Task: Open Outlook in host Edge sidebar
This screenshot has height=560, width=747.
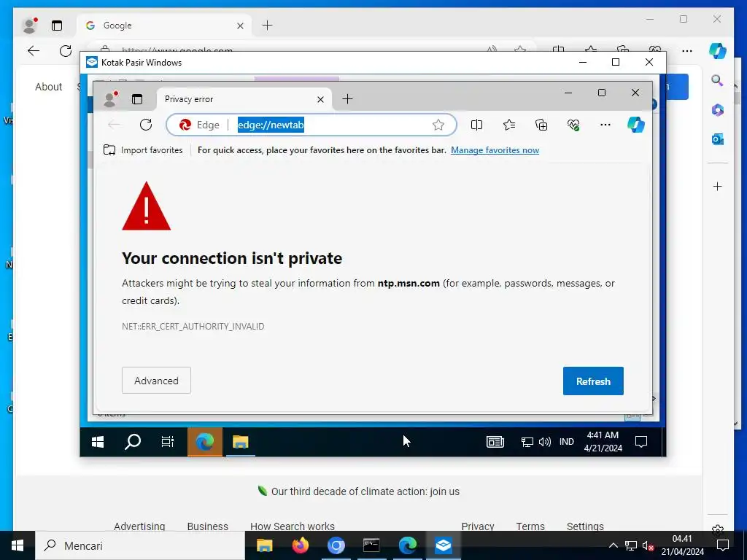Action: pyautogui.click(x=718, y=139)
